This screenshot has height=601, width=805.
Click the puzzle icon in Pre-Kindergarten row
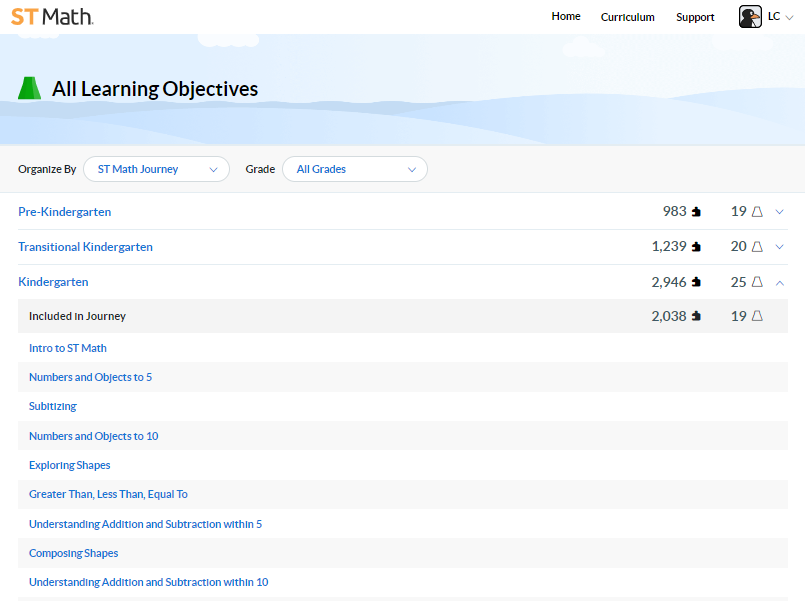(696, 211)
